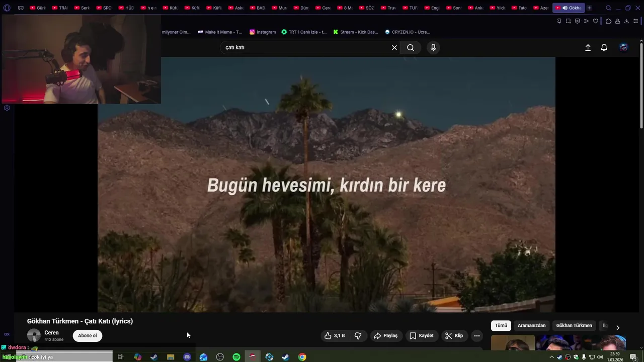Screen dimensions: 644x362
Task: Click the video player to pause
Action: click(326, 185)
